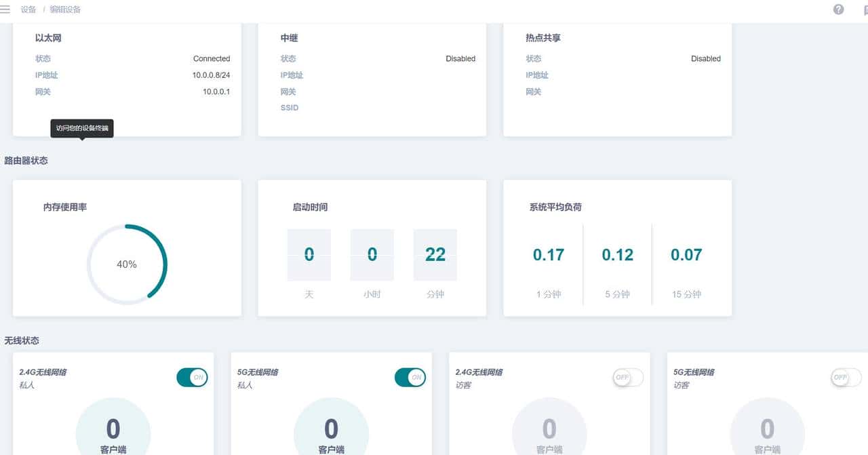Click the 15-minute load average 0.07
Image resolution: width=868 pixels, height=455 pixels.
pos(686,255)
